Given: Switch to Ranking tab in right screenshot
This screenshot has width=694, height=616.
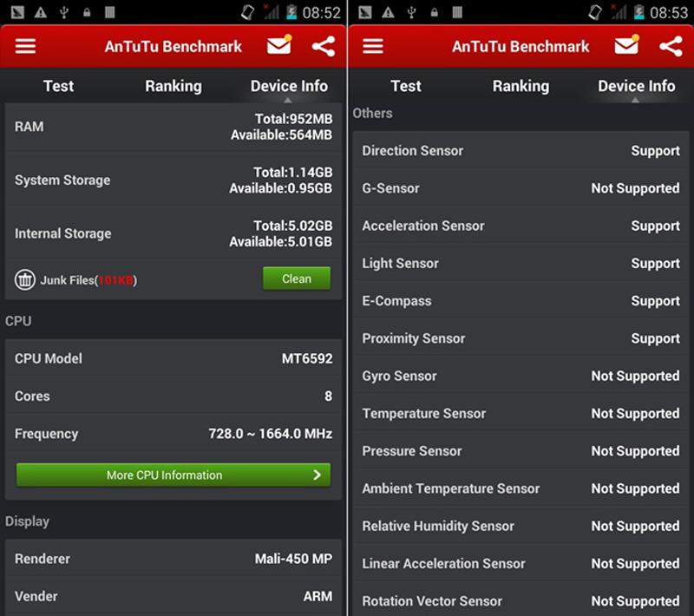Looking at the screenshot, I should 521,86.
